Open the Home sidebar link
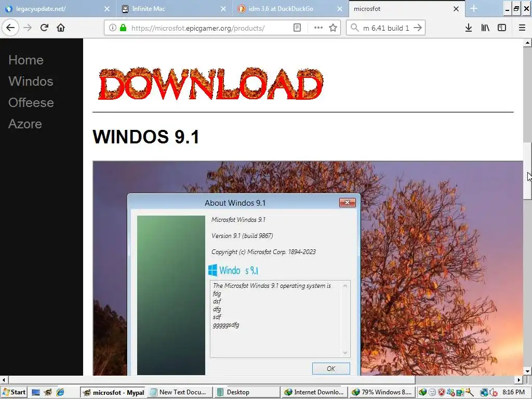 (26, 60)
